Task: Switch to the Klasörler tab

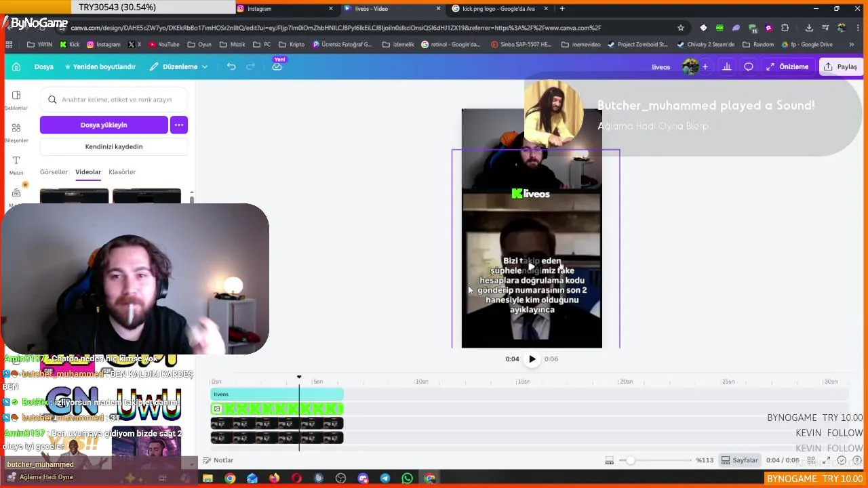Action: 122,172
